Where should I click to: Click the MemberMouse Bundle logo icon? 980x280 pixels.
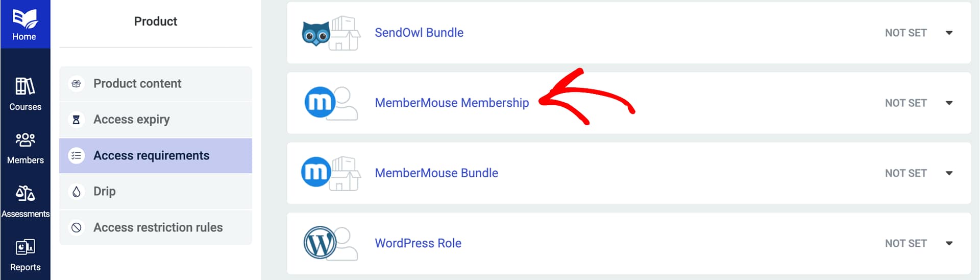coord(316,172)
